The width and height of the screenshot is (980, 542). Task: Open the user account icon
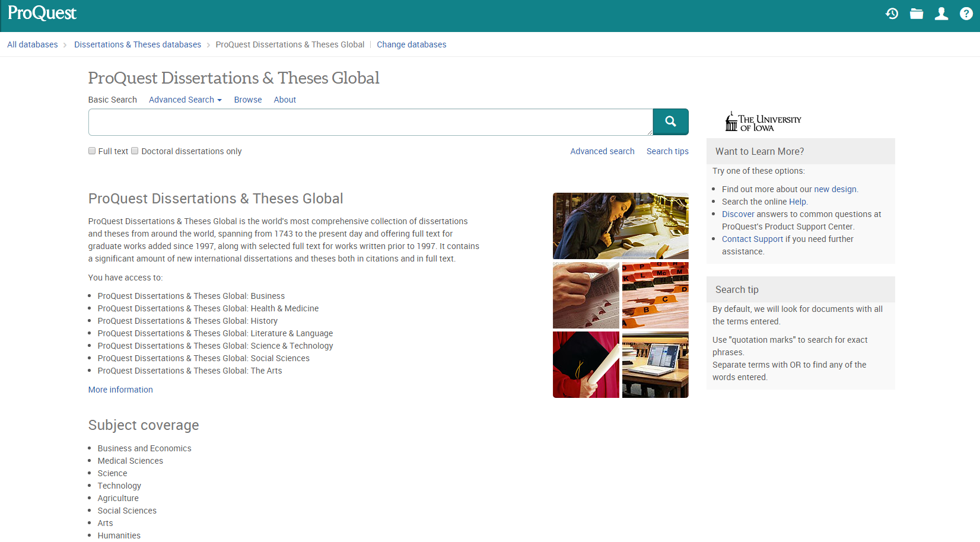click(941, 14)
